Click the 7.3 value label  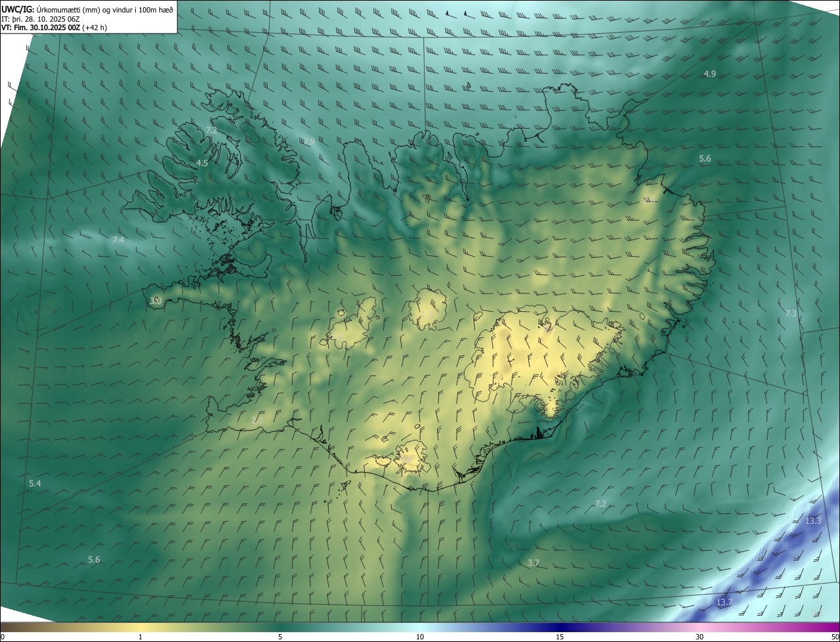[x=791, y=314]
